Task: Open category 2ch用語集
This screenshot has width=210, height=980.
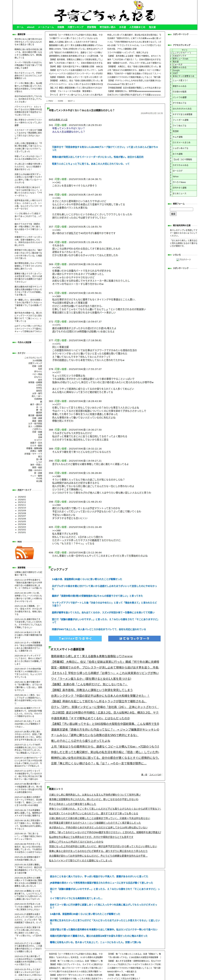Action: (37, 360)
